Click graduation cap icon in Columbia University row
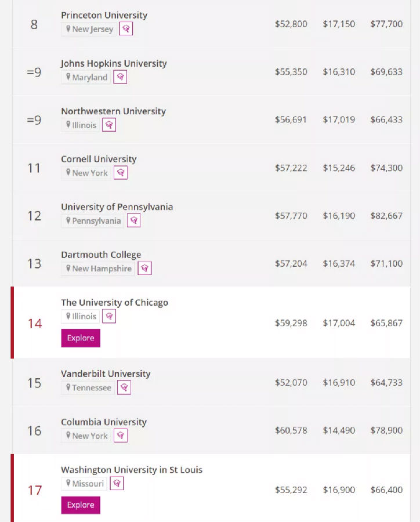This screenshot has width=420, height=522. coord(121,436)
